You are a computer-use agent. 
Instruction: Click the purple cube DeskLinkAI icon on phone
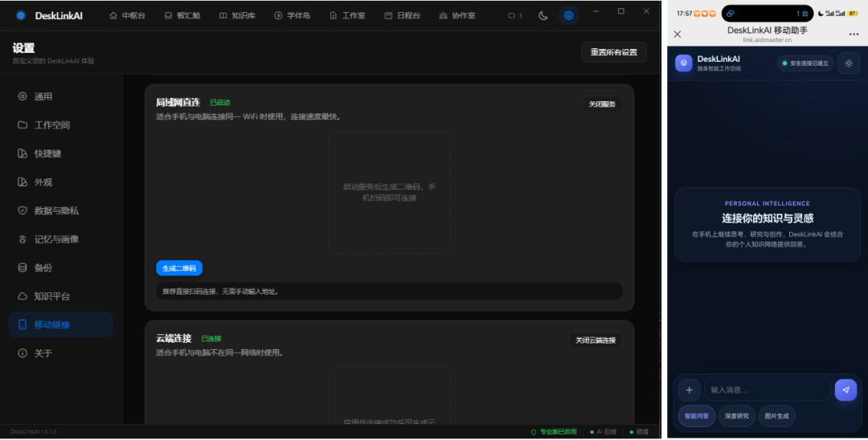pos(684,63)
